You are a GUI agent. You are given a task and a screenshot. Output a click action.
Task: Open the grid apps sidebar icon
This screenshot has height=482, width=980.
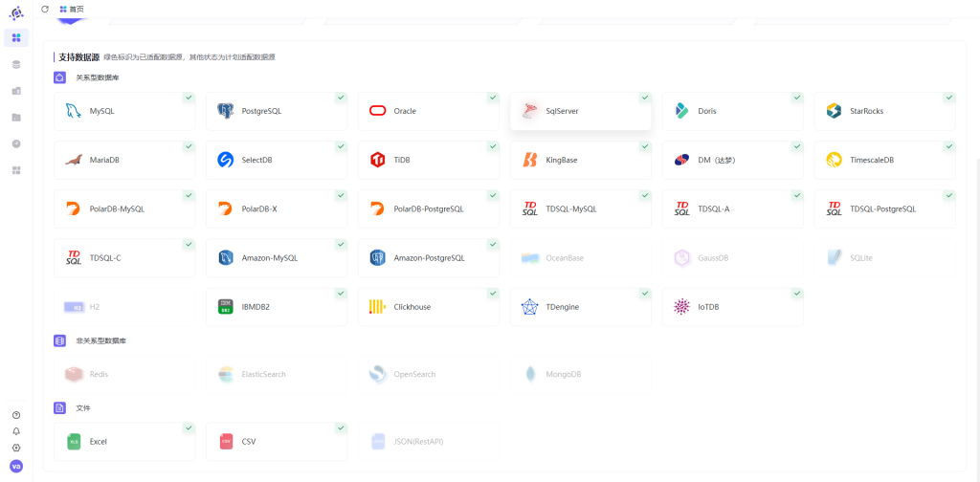pyautogui.click(x=16, y=170)
